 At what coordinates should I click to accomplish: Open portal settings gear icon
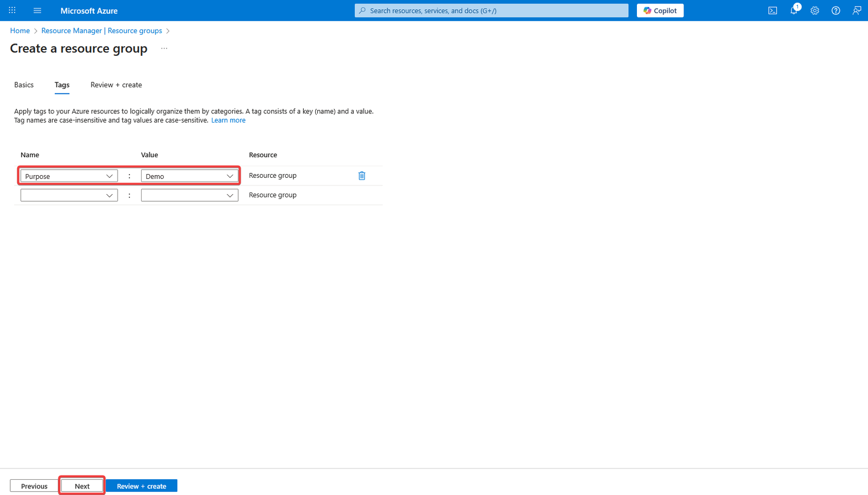[x=815, y=10]
